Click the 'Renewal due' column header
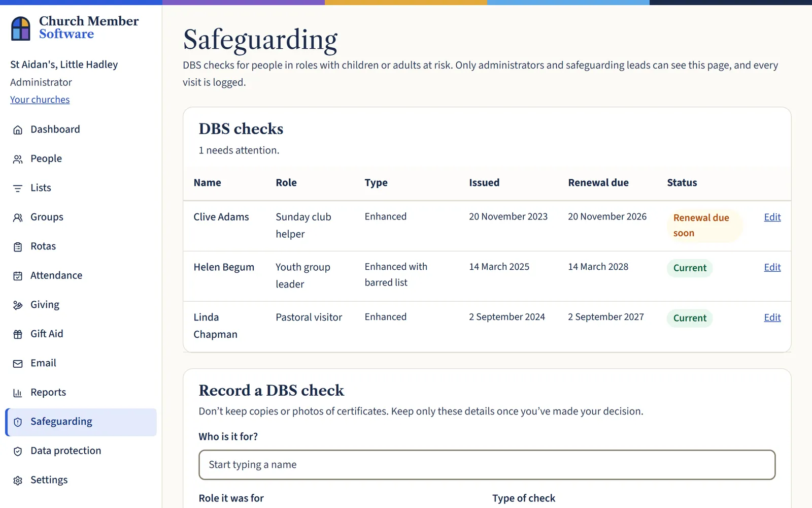Viewport: 812px width, 508px height. point(598,182)
